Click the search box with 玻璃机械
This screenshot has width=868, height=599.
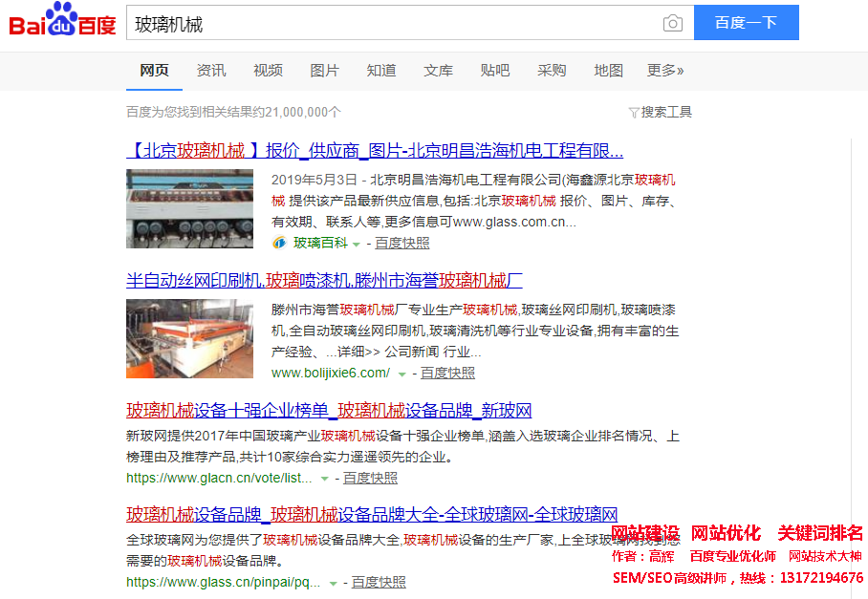point(392,23)
